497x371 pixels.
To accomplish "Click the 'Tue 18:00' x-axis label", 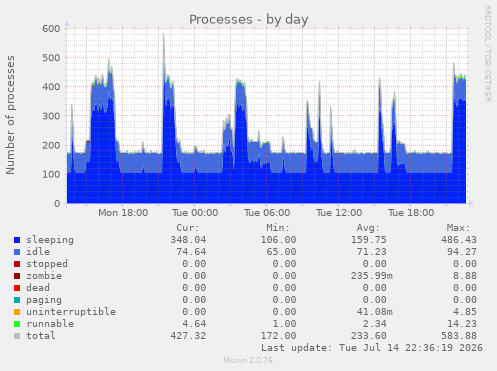I will [411, 213].
